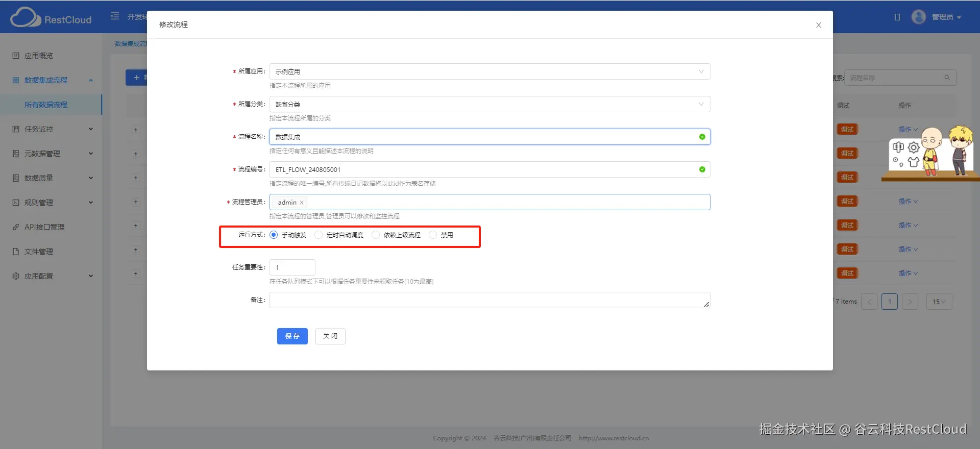Click the 应用概览 sidebar icon
980x449 pixels.
(16, 56)
